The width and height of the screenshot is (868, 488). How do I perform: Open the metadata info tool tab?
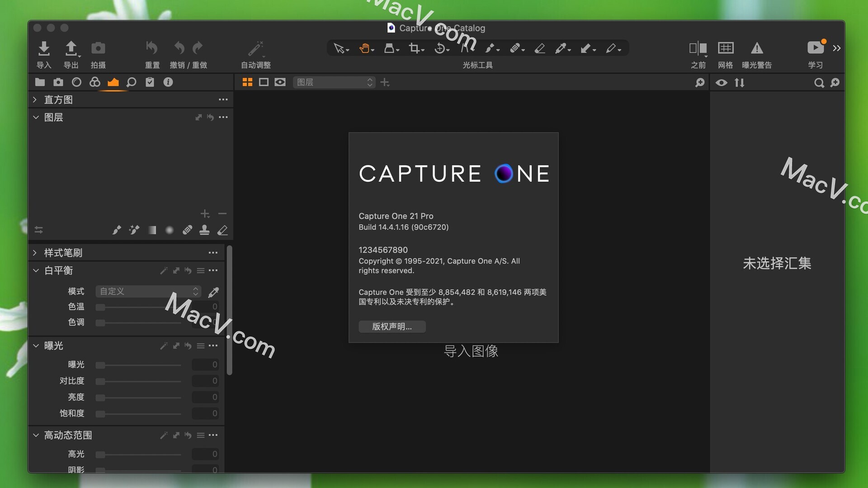[x=168, y=82]
